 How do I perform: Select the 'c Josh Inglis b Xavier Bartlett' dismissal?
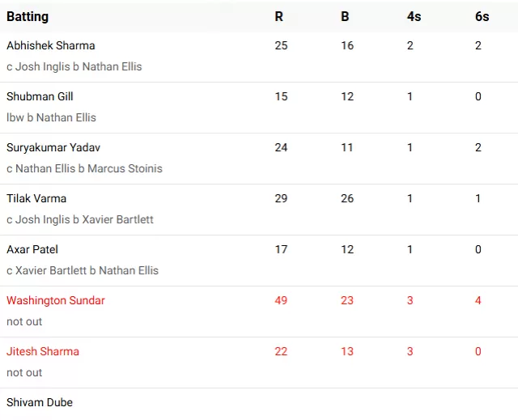point(80,219)
